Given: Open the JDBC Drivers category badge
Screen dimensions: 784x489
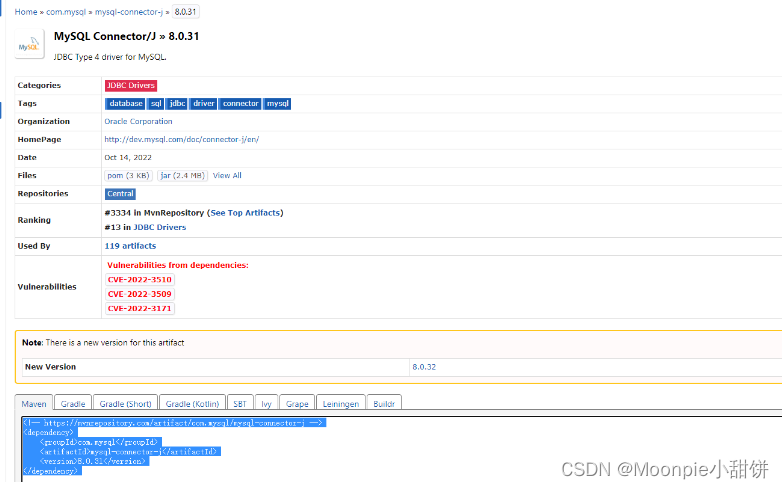Looking at the screenshot, I should pyautogui.click(x=131, y=86).
